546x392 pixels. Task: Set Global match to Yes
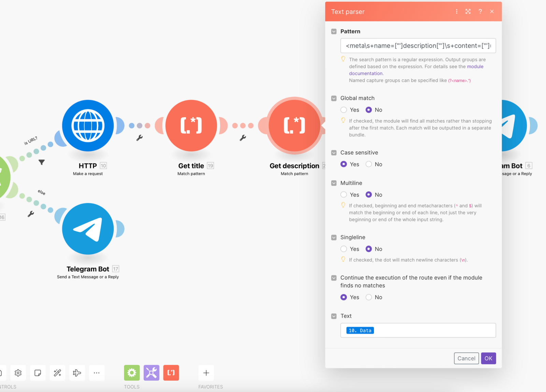pos(344,110)
